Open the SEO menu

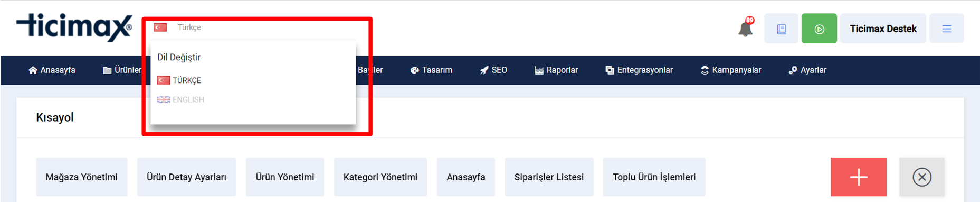tap(493, 70)
